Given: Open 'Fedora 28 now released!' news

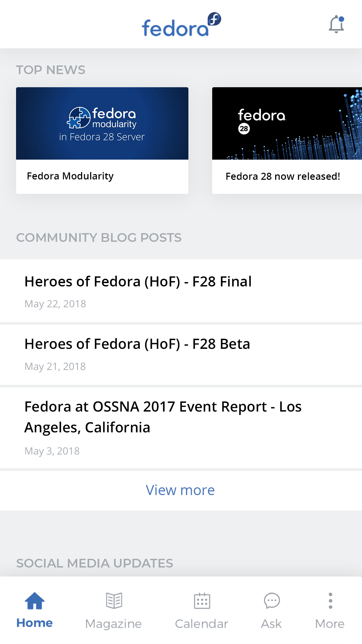Looking at the screenshot, I should coord(283,176).
